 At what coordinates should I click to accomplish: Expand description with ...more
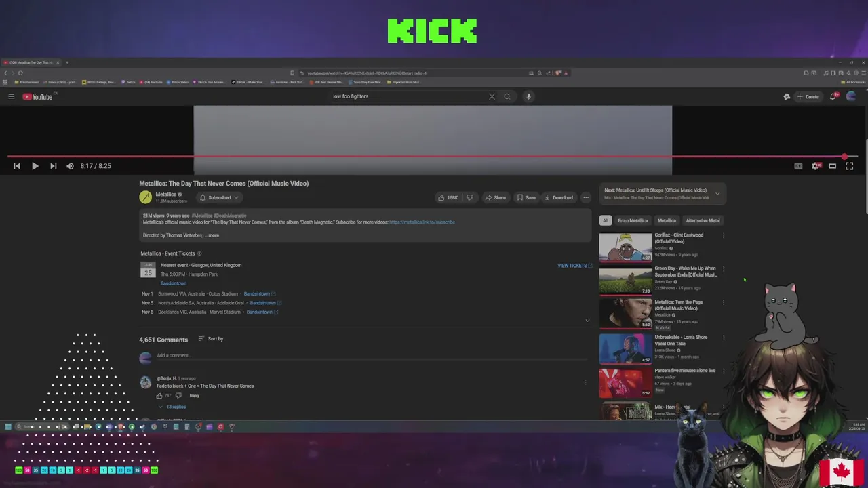pyautogui.click(x=212, y=235)
